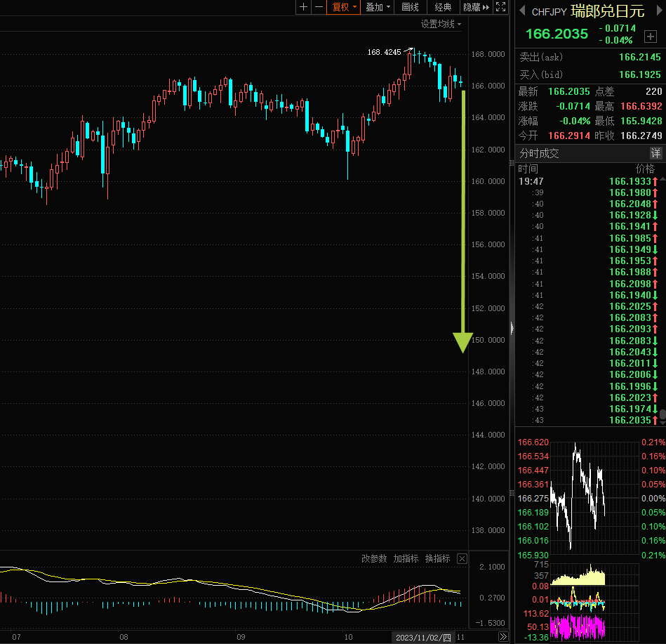Viewport: 666px width, 644px height.
Task: Zoom out chart with minus icon
Action: [319, 7]
